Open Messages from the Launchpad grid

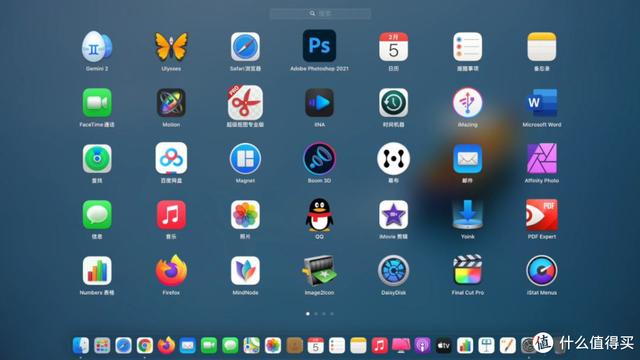pos(97,214)
